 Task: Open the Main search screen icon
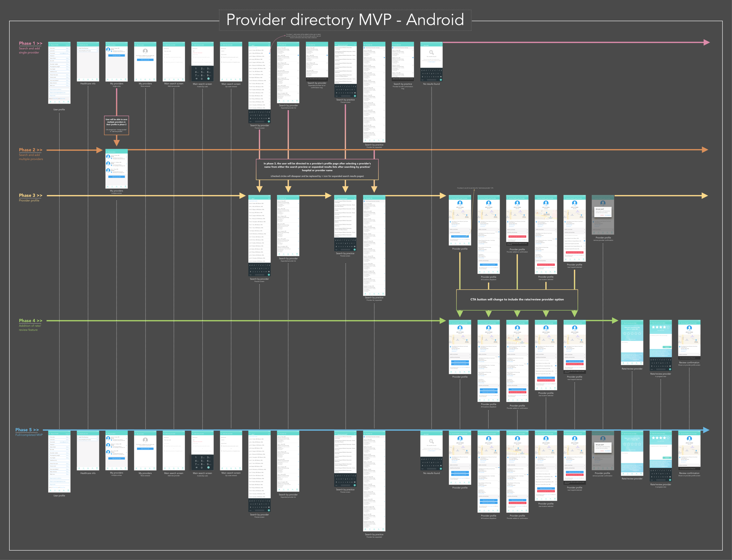[174, 65]
